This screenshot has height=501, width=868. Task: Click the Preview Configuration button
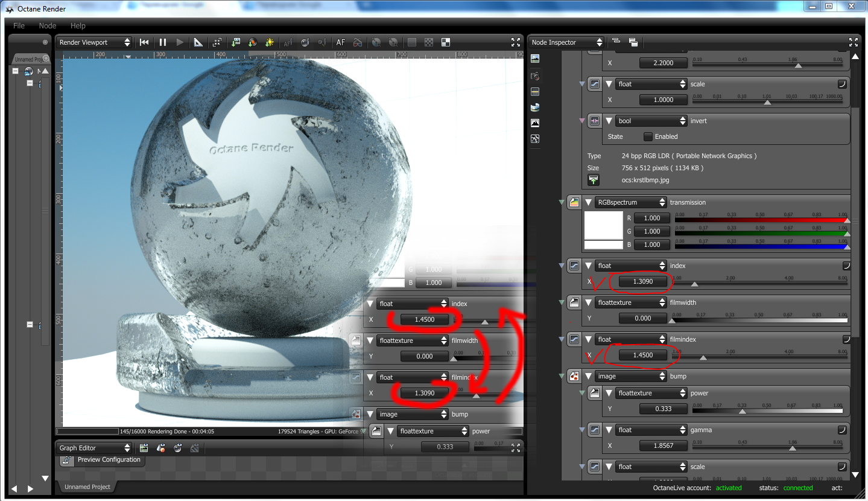tap(102, 460)
